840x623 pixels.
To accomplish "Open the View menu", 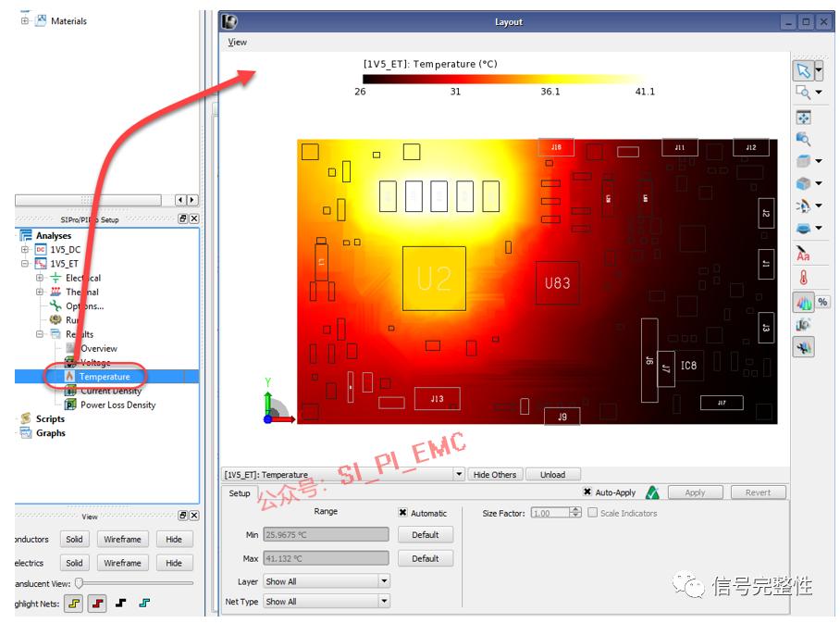I will tap(238, 42).
